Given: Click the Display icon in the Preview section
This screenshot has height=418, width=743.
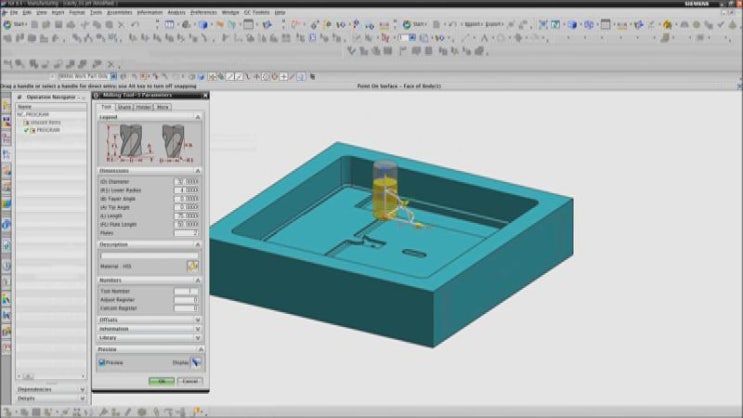Looking at the screenshot, I should pos(195,362).
